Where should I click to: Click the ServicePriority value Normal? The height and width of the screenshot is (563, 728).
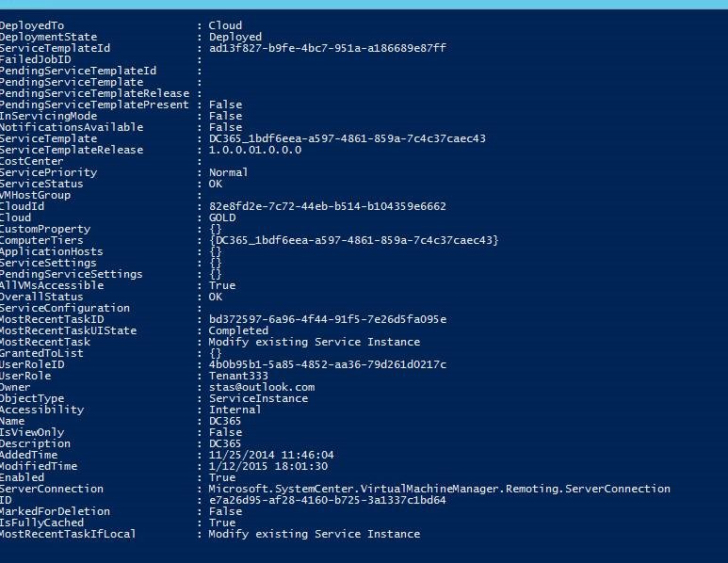(x=228, y=172)
